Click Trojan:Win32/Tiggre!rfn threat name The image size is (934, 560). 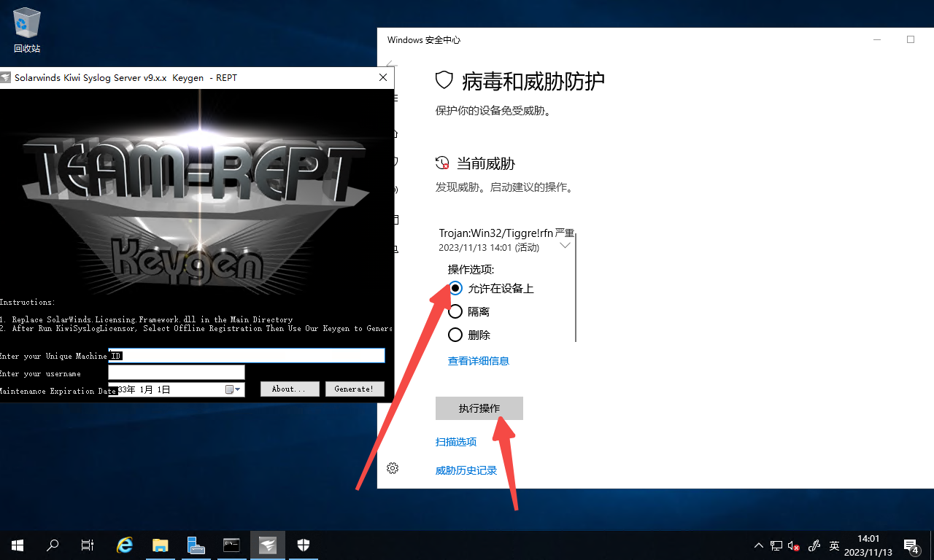point(496,233)
